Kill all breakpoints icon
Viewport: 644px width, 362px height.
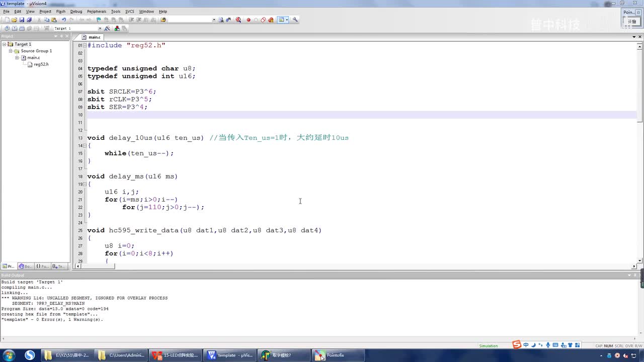(x=271, y=20)
